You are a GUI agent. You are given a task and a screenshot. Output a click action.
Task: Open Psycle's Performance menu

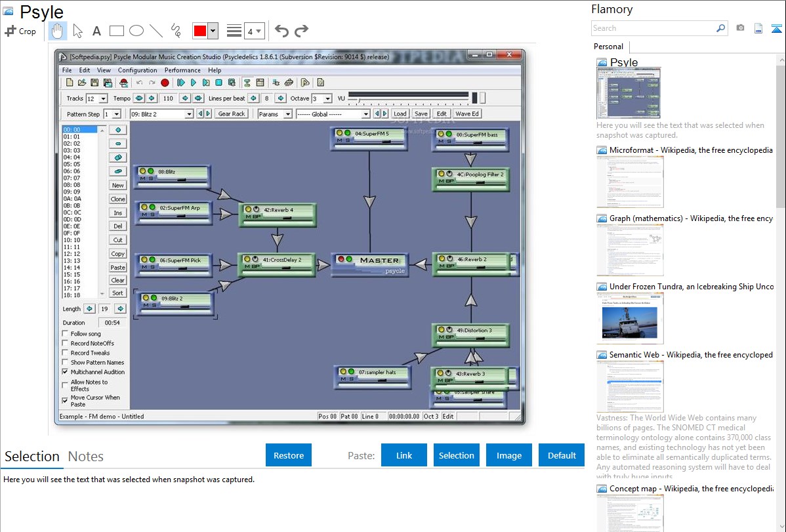182,70
